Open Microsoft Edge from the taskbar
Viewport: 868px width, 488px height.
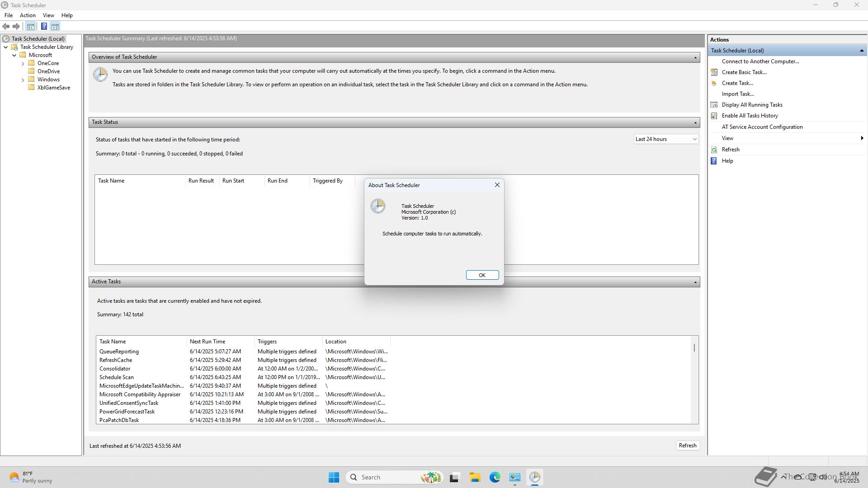(x=495, y=477)
